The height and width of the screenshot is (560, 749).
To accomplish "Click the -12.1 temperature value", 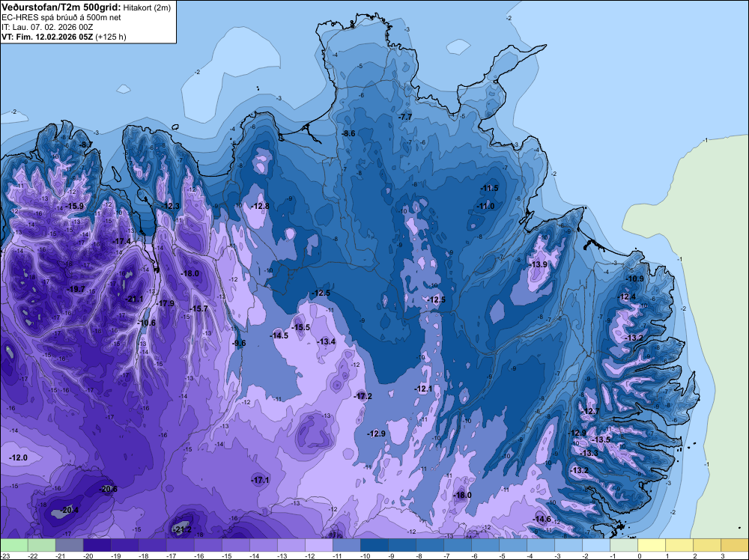I will [423, 389].
